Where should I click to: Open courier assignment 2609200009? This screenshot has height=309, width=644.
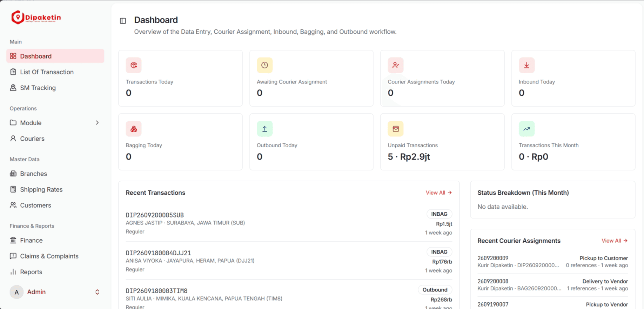coord(493,258)
